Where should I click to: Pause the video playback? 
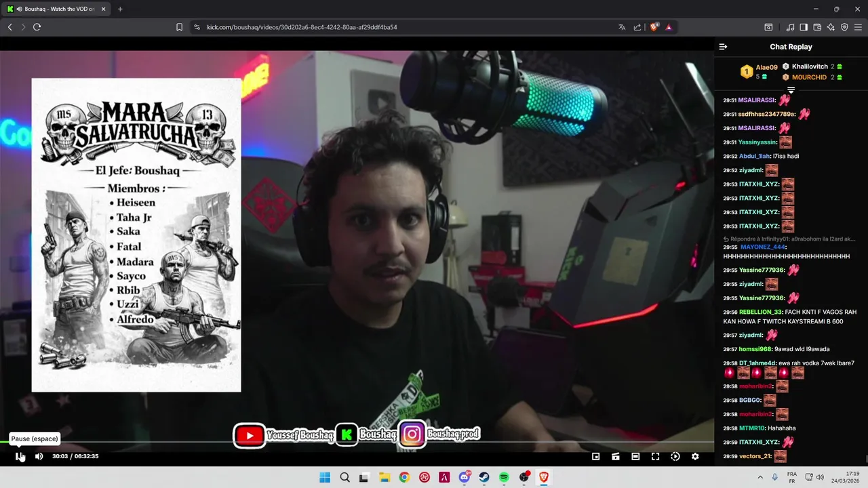point(20,456)
